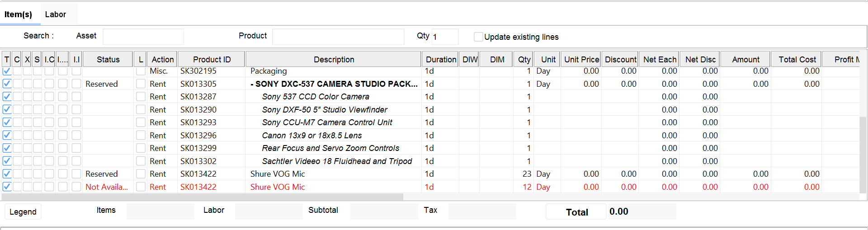
Task: Uncheck T checkbox for Packaging row
Action: click(x=7, y=71)
